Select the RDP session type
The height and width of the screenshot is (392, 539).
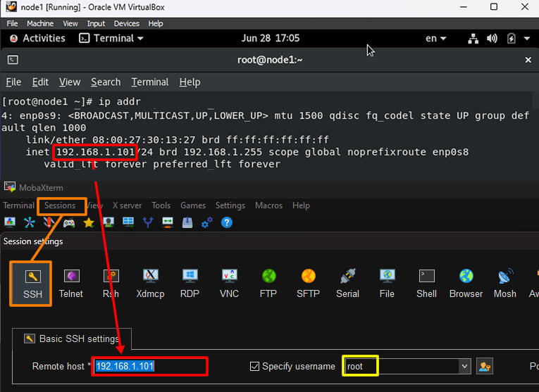coord(190,284)
